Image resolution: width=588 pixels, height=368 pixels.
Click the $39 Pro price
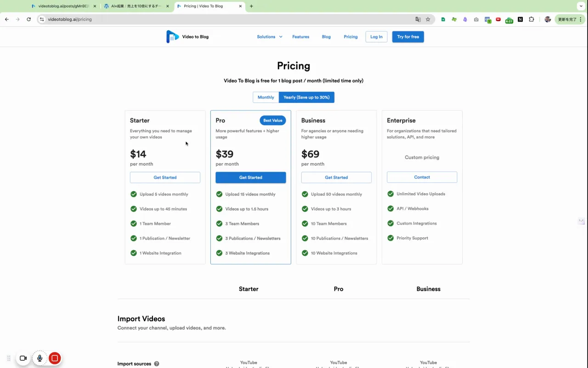(225, 154)
